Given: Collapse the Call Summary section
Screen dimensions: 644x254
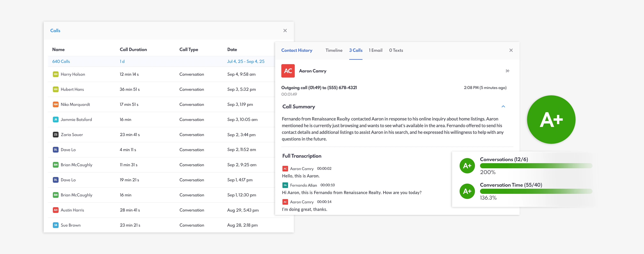Looking at the screenshot, I should (503, 107).
